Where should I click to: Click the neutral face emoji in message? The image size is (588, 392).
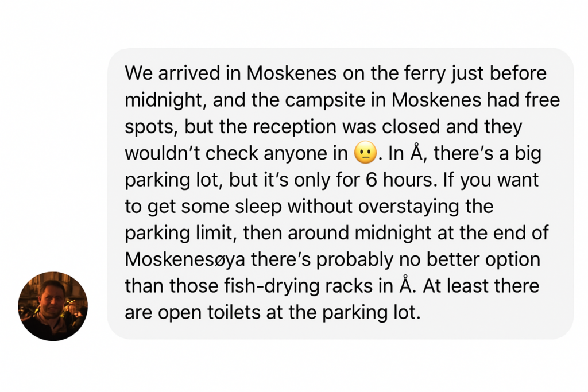coord(365,153)
